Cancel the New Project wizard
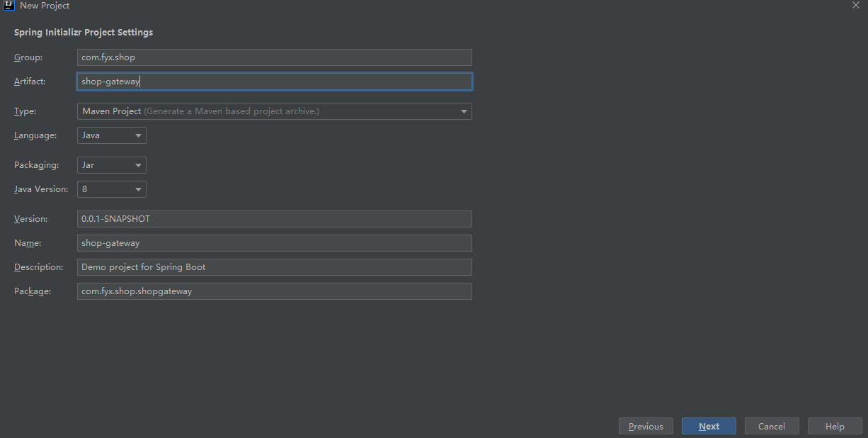 (x=772, y=426)
